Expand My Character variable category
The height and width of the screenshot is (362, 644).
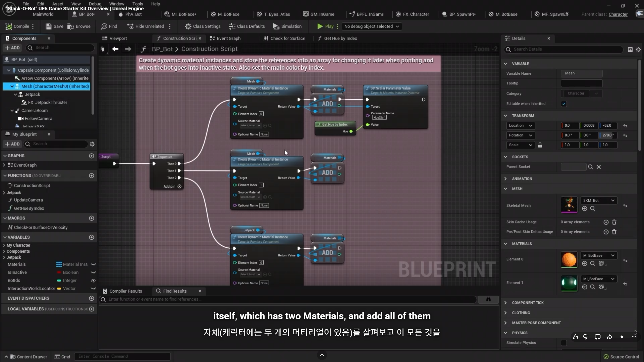4,245
